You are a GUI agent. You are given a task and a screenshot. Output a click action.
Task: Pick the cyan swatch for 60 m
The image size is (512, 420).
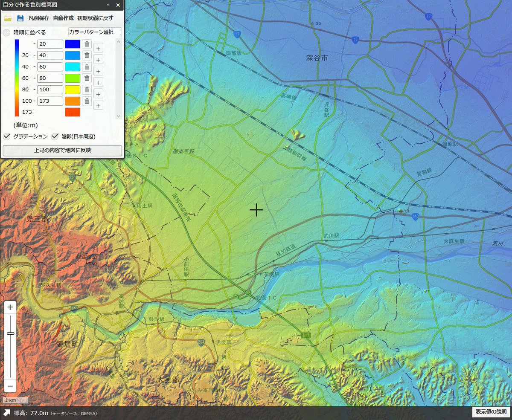73,67
